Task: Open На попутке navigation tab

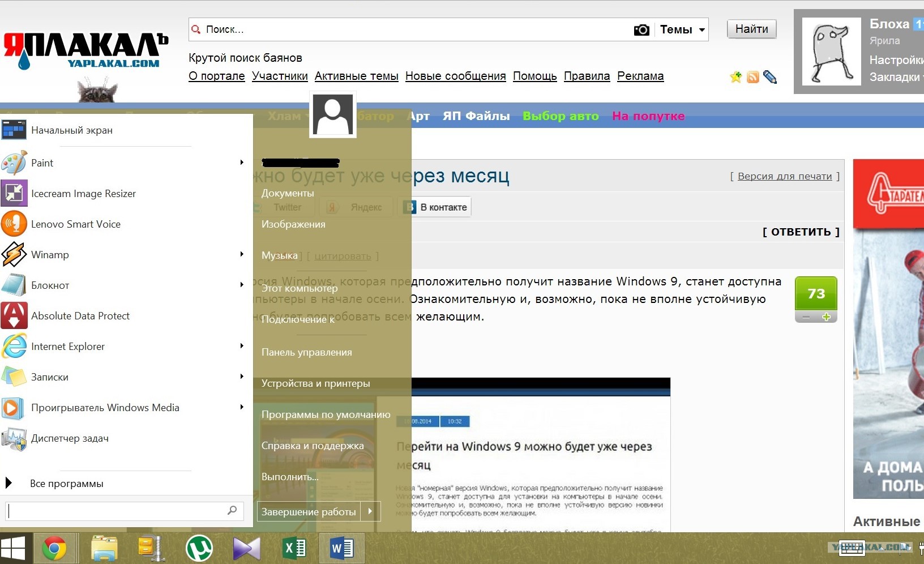Action: click(648, 116)
